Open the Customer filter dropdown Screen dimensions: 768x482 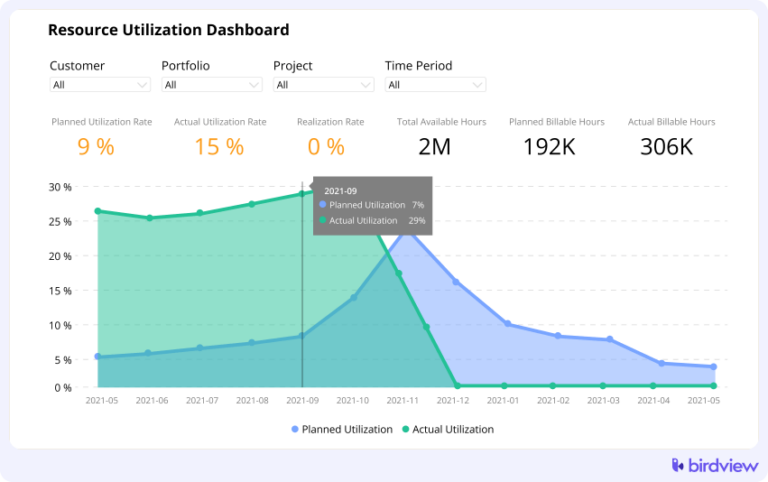click(100, 85)
